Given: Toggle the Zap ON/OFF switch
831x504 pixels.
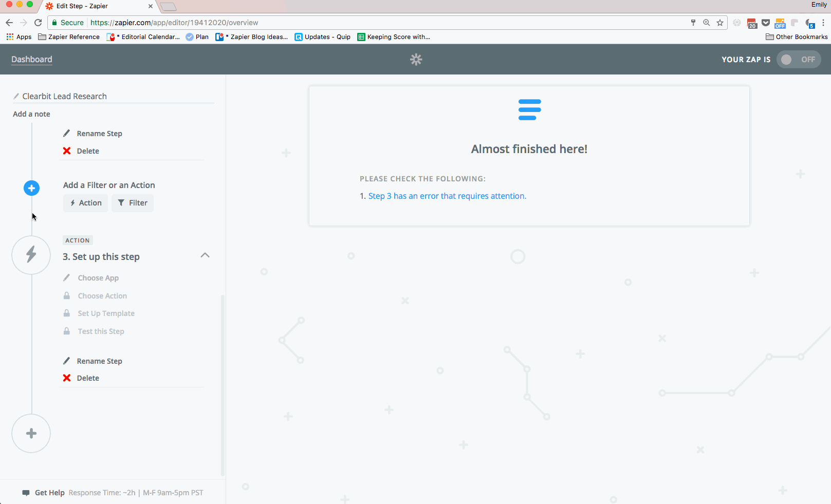Looking at the screenshot, I should 799,60.
